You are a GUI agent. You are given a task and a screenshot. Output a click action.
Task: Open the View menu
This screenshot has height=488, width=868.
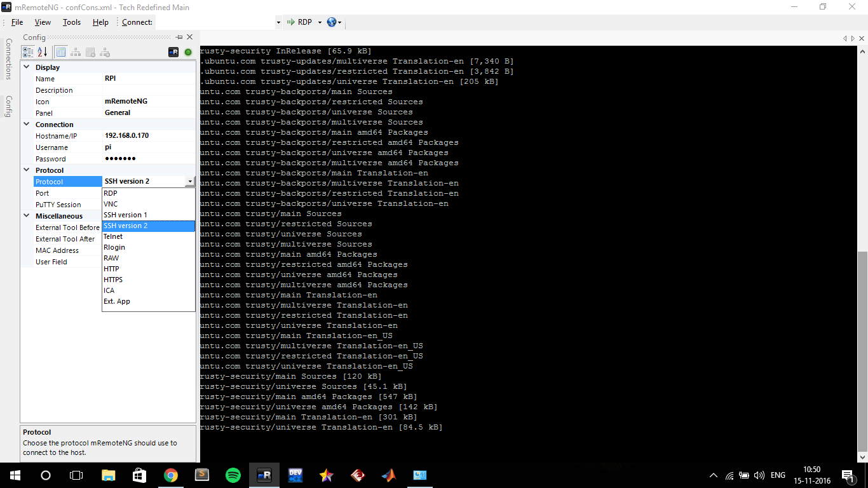pos(43,22)
